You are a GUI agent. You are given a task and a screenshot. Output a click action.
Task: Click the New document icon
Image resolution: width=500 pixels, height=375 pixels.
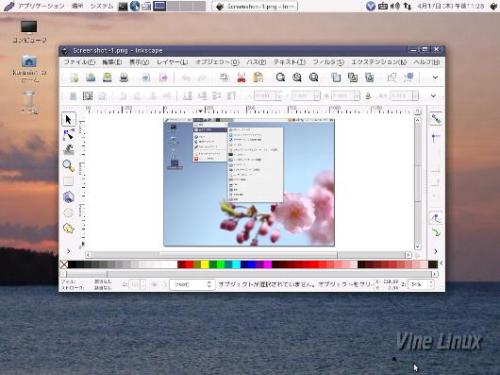[74, 78]
